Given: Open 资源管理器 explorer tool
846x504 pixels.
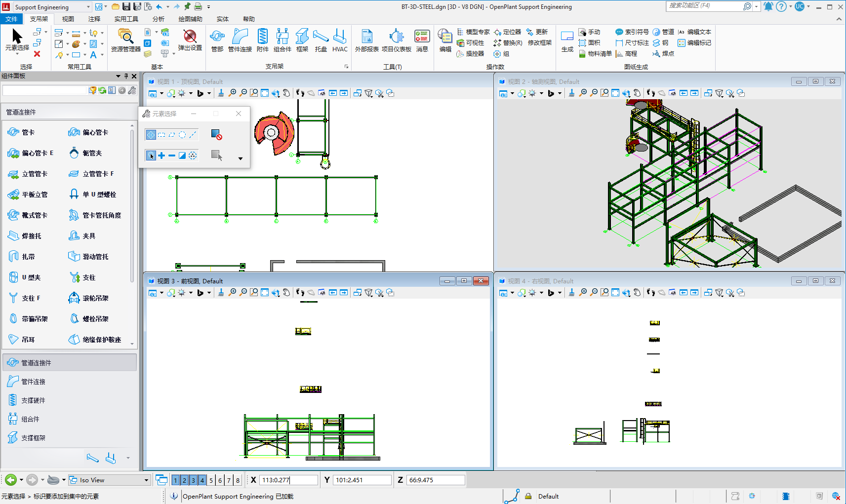Looking at the screenshot, I should [x=125, y=40].
